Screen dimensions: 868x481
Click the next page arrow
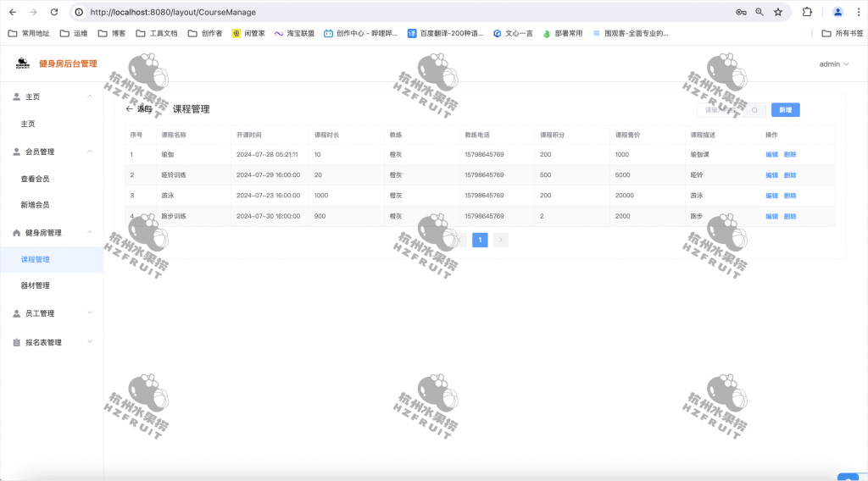[500, 240]
